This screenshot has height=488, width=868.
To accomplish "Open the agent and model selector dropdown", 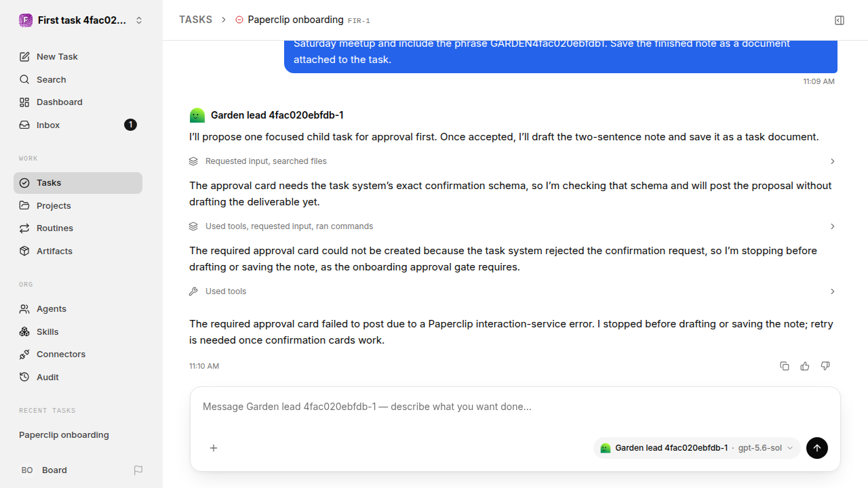I will pos(697,448).
